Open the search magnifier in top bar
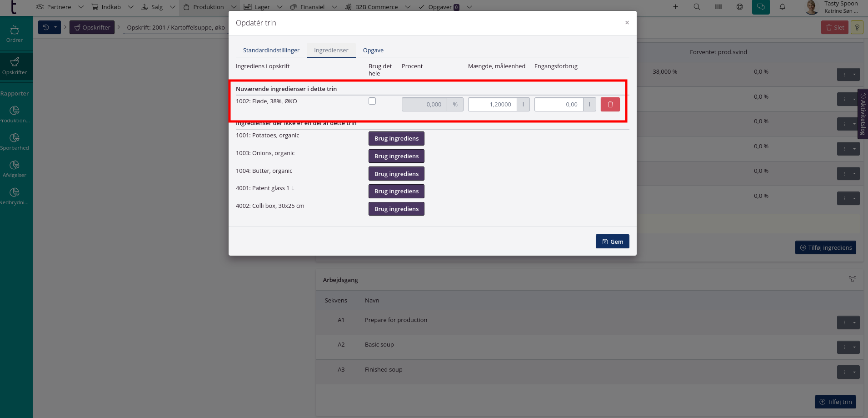 coord(697,7)
